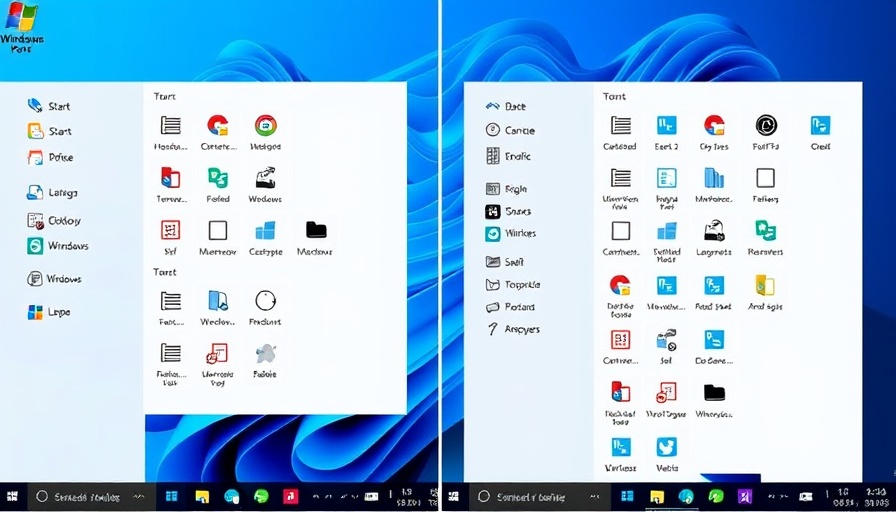Select left menu 'Wirdows' entry with gray document icon
The height and width of the screenshot is (512, 896).
click(x=54, y=279)
